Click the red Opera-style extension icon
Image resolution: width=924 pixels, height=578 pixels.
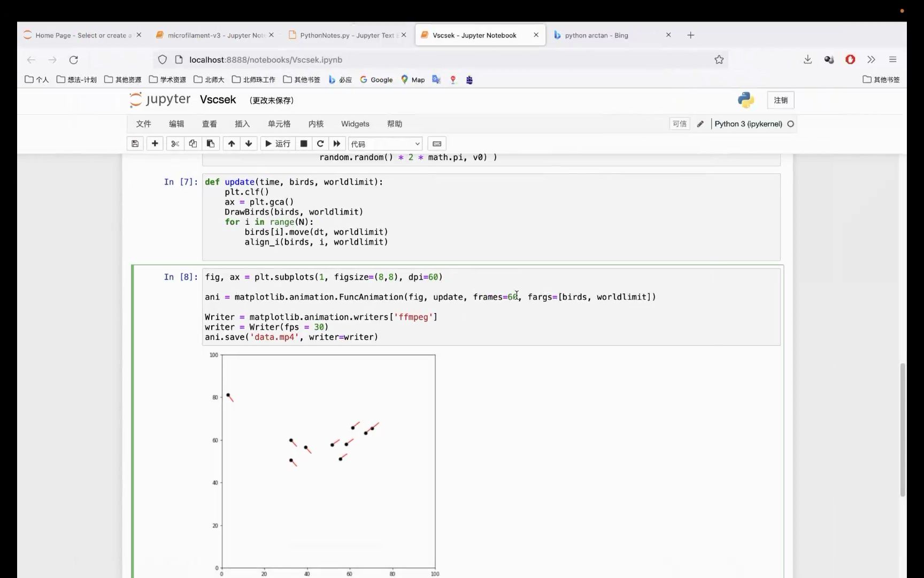tap(850, 59)
